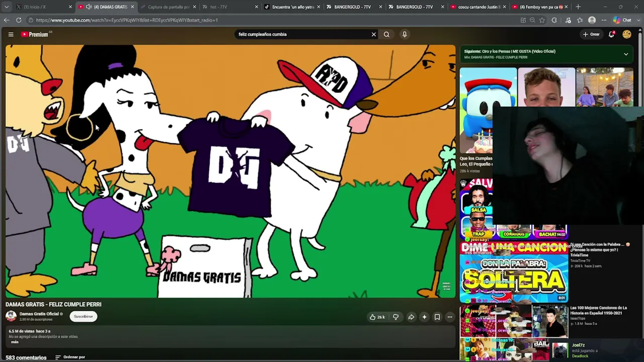Open the YouTube guide hamburger menu
This screenshot has width=644, height=362.
point(11,34)
